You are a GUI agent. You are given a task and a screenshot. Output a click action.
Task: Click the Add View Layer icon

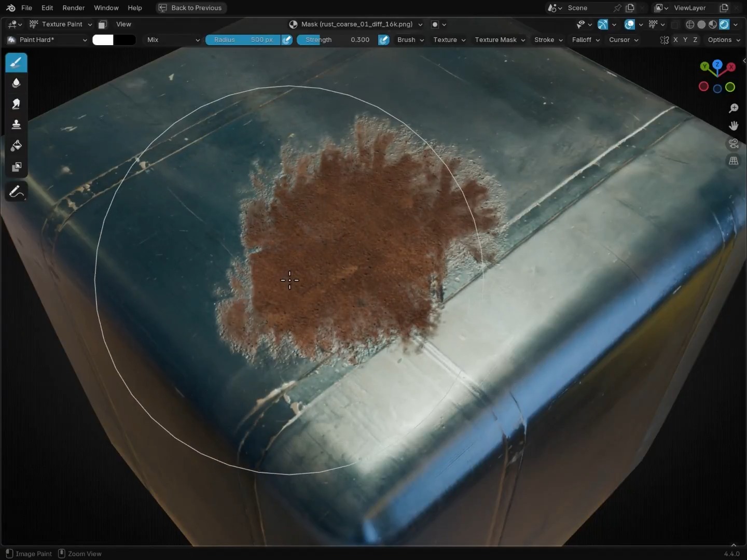(x=724, y=8)
